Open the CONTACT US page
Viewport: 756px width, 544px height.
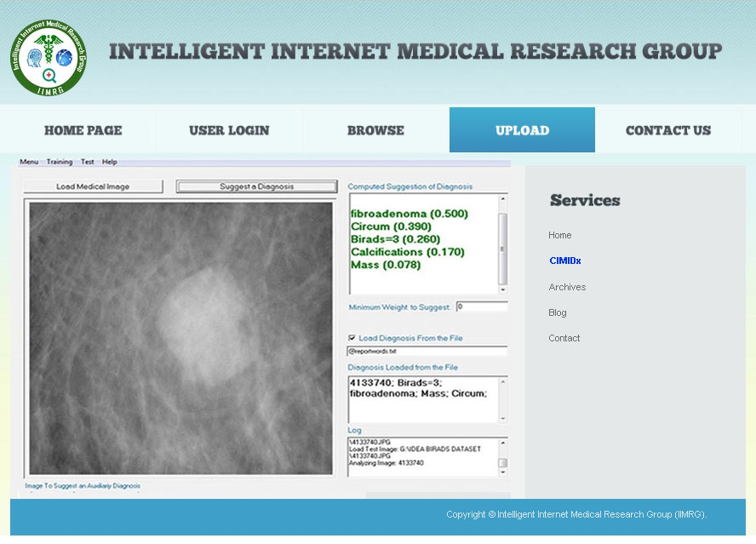(x=668, y=130)
